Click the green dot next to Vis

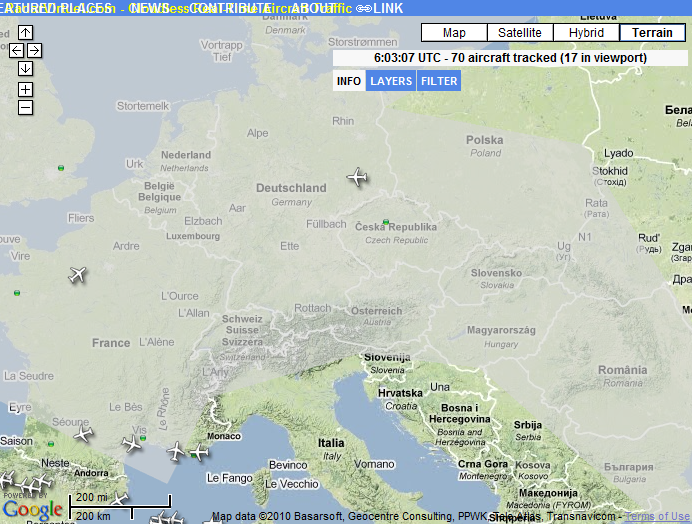pyautogui.click(x=143, y=438)
